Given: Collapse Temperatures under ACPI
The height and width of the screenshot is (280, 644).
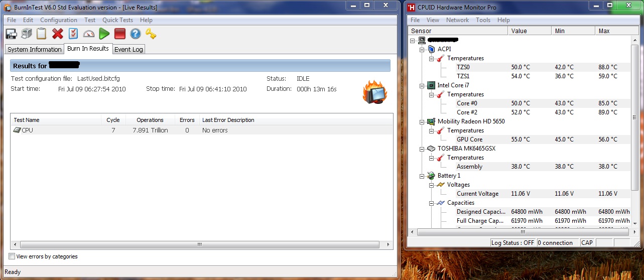Looking at the screenshot, I should [x=431, y=58].
